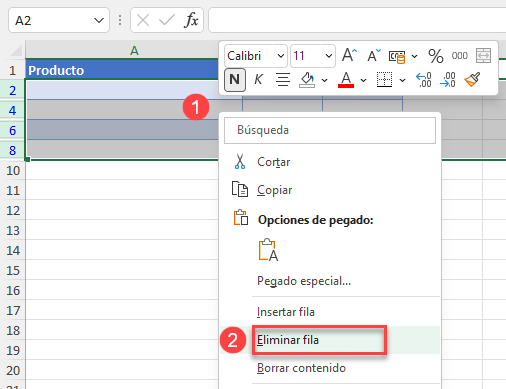Select row 20 header
The width and height of the screenshot is (506, 389).
pos(13,371)
